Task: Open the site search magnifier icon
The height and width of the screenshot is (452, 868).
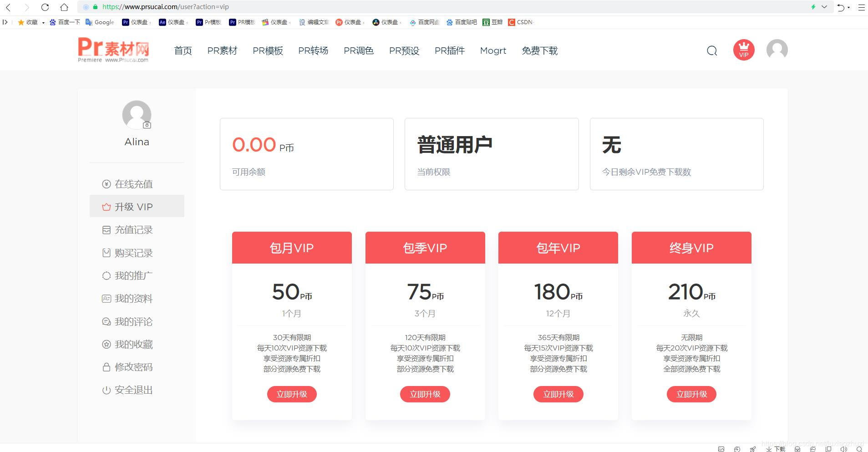Action: click(712, 51)
